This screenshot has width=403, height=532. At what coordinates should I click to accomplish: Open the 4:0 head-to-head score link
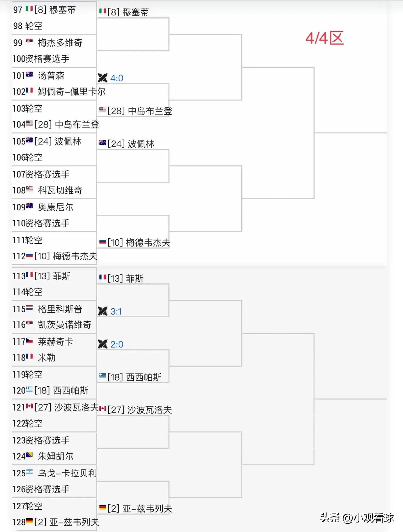pos(117,78)
